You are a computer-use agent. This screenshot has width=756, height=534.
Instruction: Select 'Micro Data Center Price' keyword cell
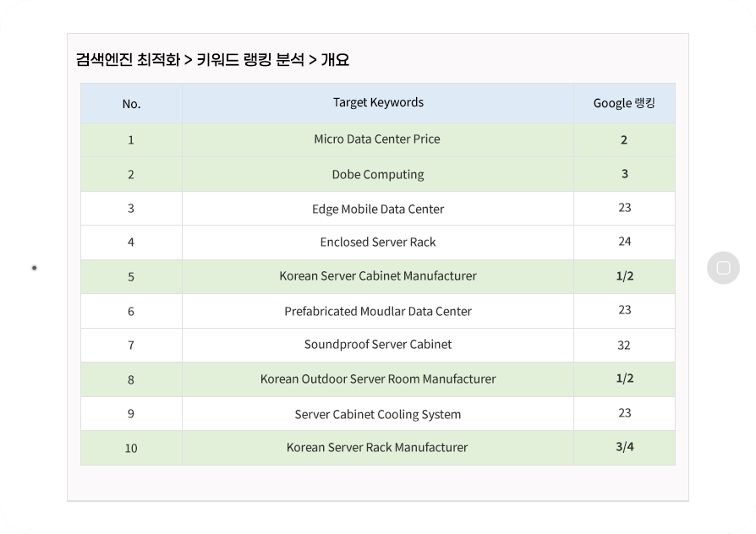coord(378,139)
